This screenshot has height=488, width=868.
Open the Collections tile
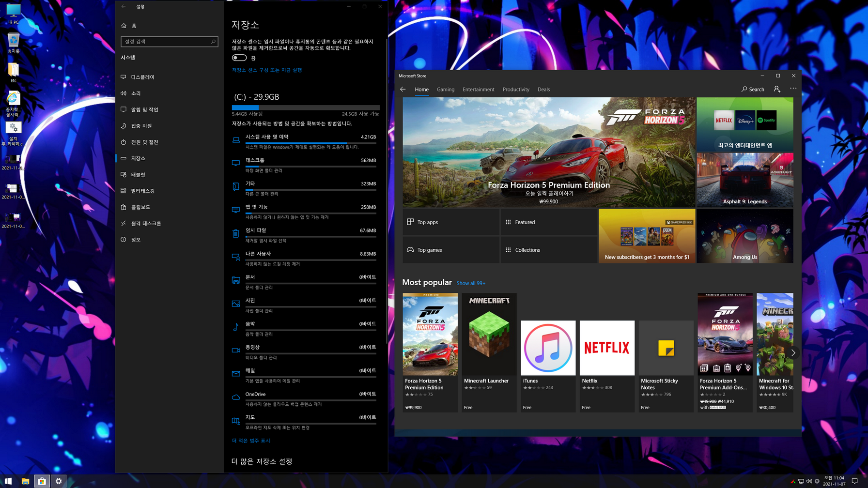click(x=548, y=250)
